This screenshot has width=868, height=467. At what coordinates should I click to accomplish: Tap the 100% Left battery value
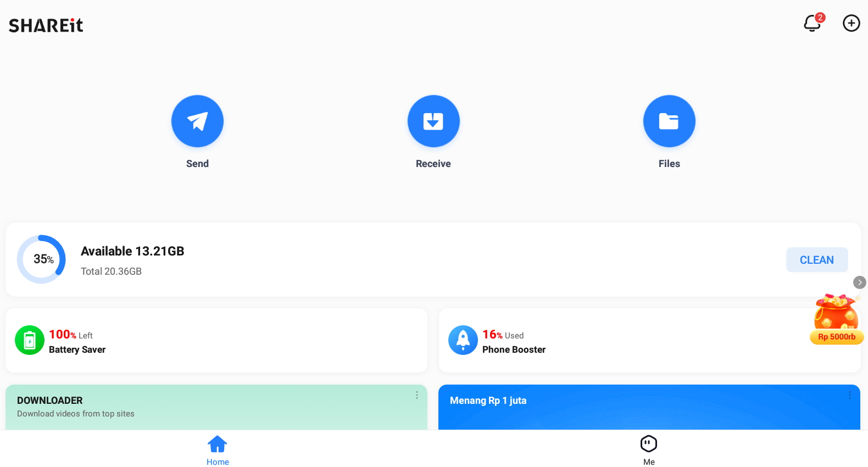tap(71, 335)
